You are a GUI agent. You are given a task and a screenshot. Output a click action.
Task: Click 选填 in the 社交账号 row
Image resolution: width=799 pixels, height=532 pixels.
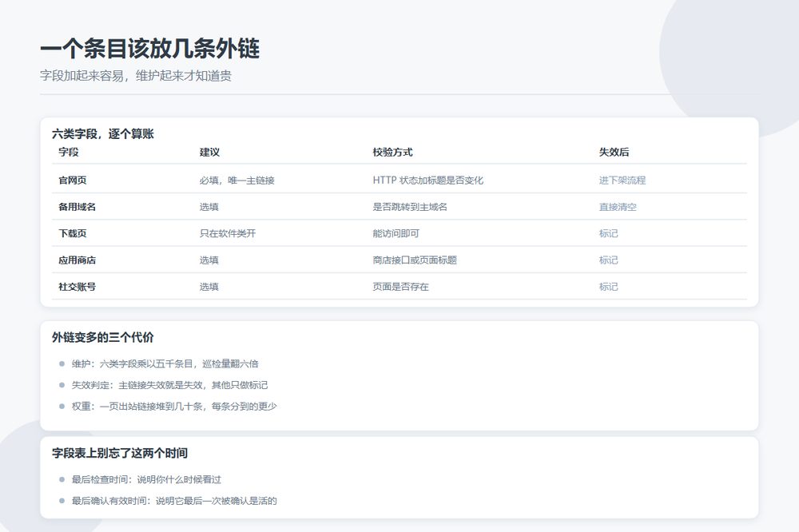(209, 287)
